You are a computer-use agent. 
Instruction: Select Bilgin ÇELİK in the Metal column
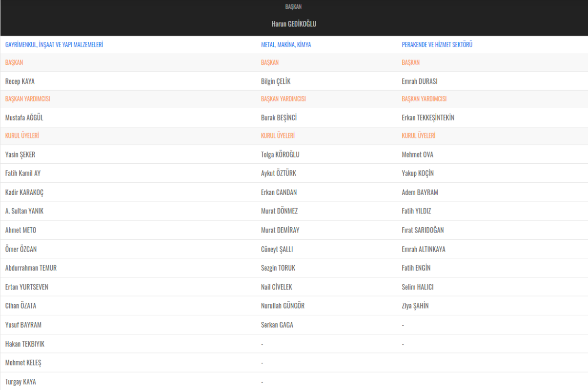(x=276, y=81)
